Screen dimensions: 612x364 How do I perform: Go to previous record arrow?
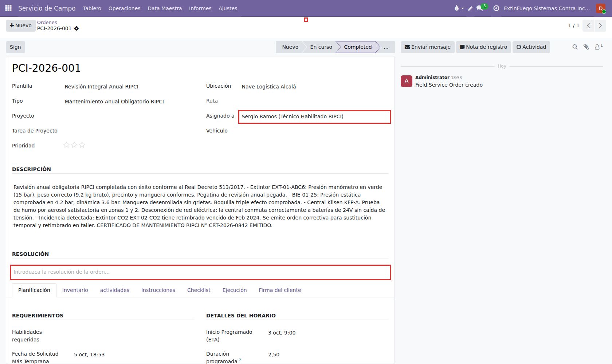pyautogui.click(x=588, y=25)
